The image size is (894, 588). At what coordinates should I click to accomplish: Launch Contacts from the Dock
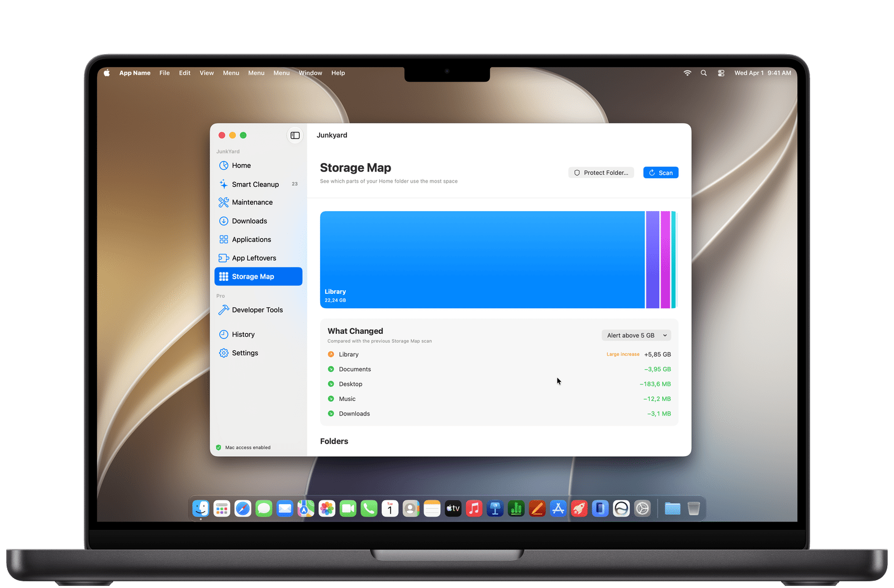click(411, 508)
